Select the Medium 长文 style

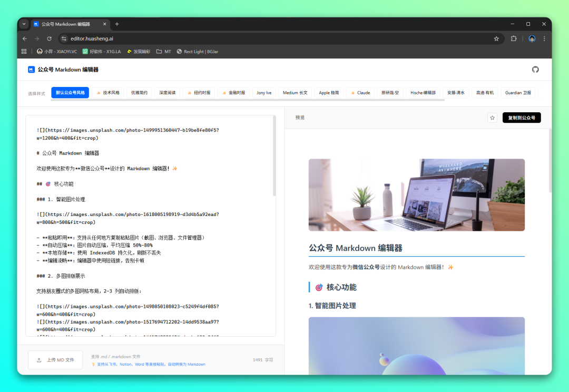(295, 93)
